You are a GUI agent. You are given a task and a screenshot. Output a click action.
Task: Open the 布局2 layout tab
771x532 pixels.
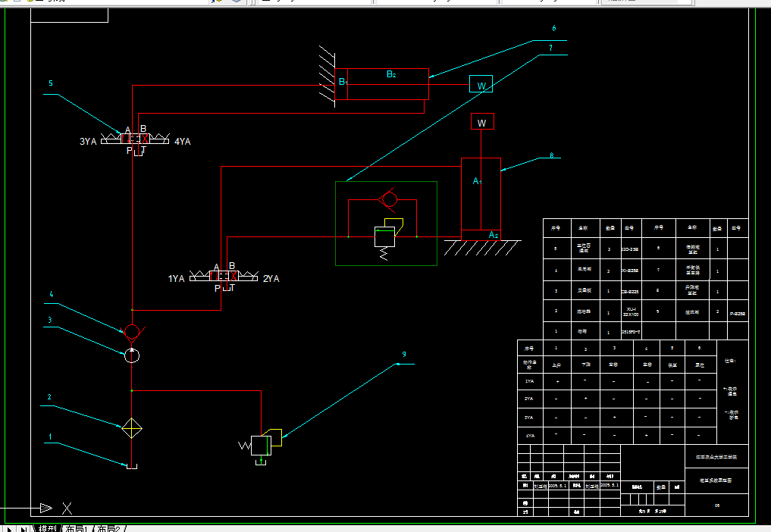click(108, 529)
